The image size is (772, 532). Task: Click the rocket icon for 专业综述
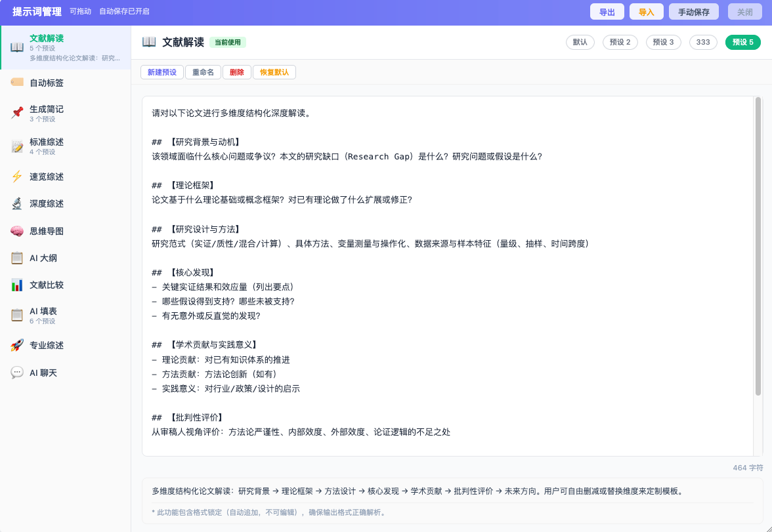[x=17, y=345]
